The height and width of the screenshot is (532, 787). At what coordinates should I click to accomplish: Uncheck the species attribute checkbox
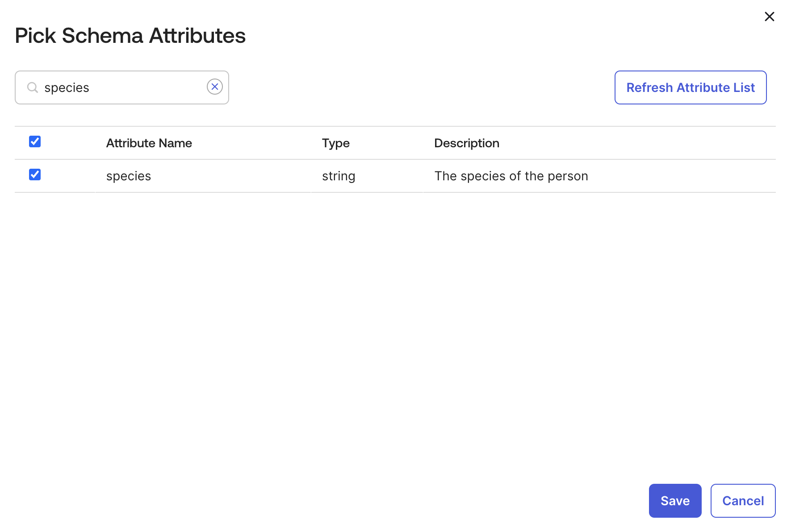click(x=34, y=175)
